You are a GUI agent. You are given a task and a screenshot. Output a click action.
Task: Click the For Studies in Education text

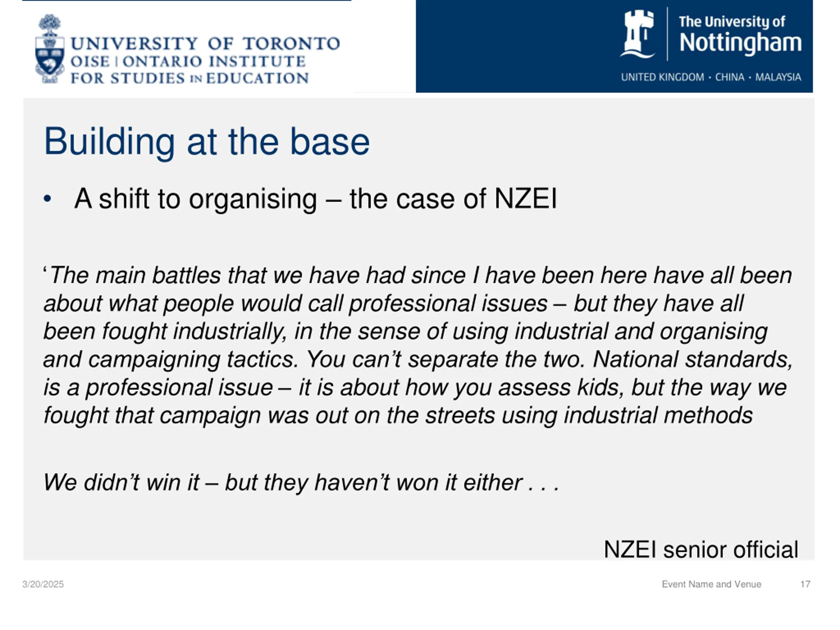pos(190,78)
